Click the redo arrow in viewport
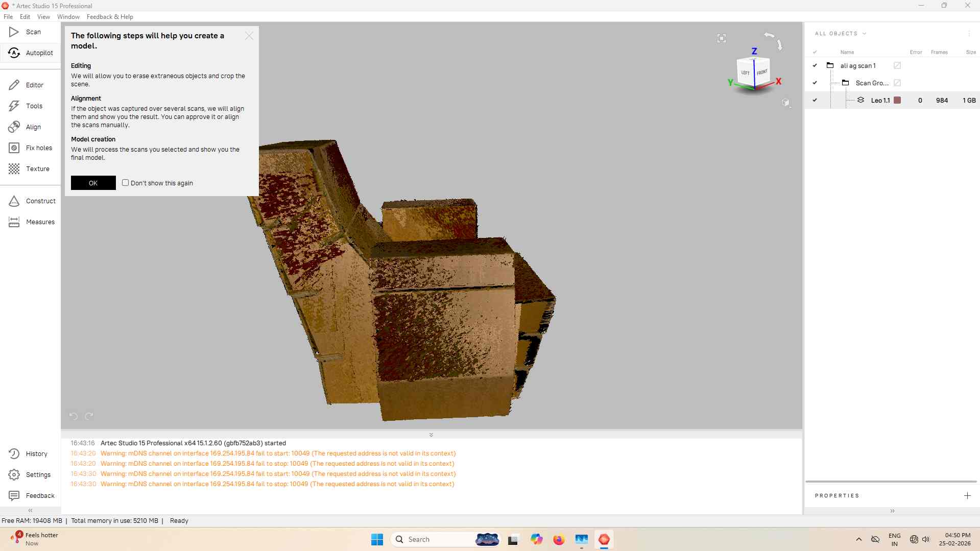Viewport: 980px width, 551px height. click(89, 416)
